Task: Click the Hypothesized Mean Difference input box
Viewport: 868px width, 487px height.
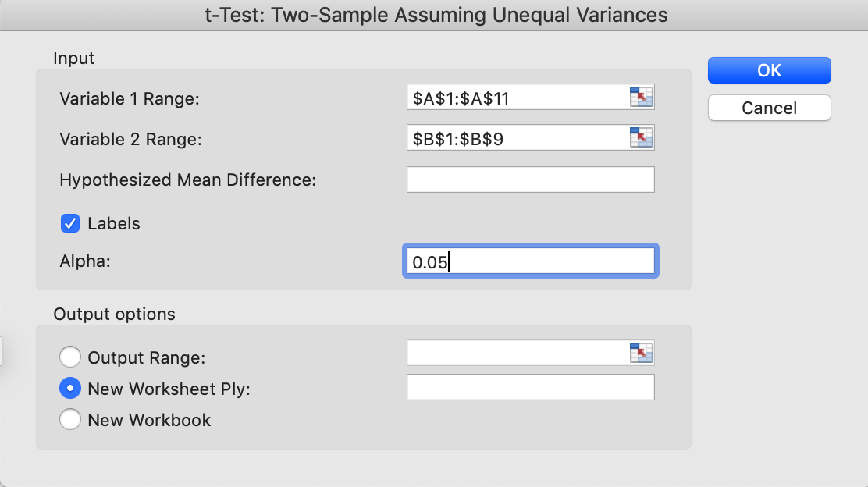Action: click(530, 180)
